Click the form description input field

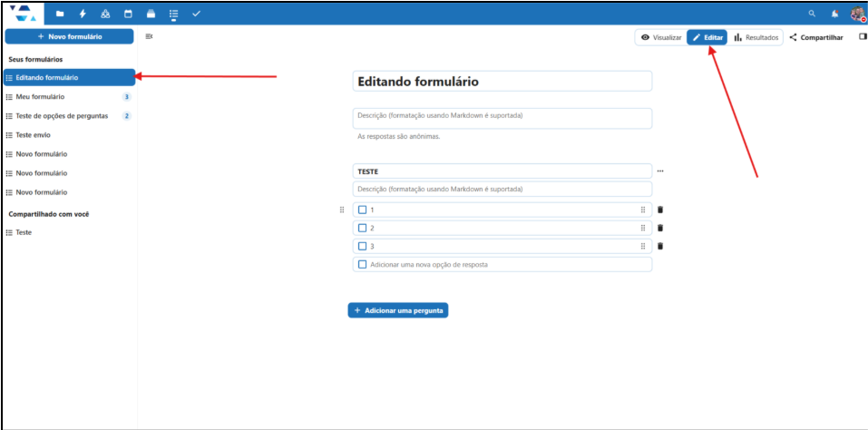point(502,116)
